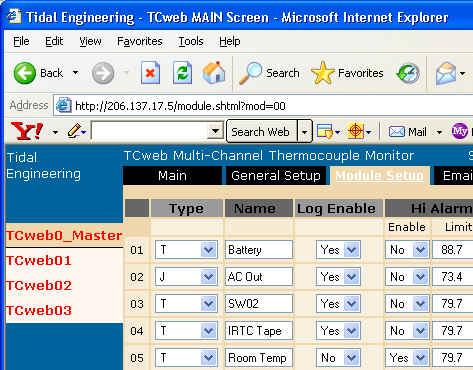
Task: Switch to the Main tab
Action: click(172, 176)
